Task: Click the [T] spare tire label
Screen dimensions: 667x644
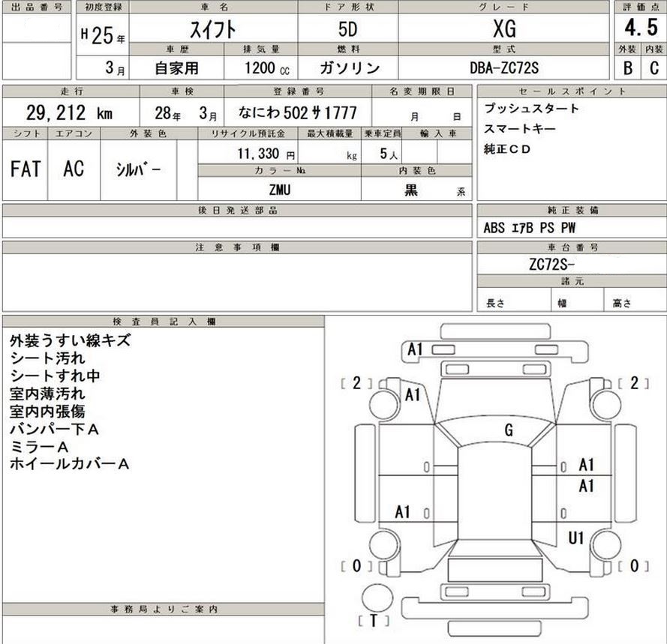Action: click(x=373, y=620)
